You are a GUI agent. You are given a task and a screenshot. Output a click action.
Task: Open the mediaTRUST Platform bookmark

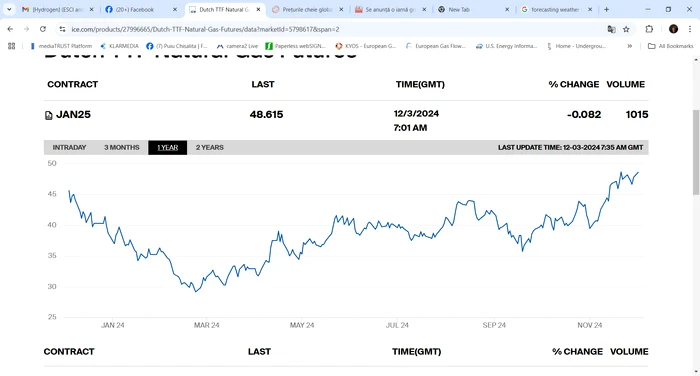[x=61, y=46]
